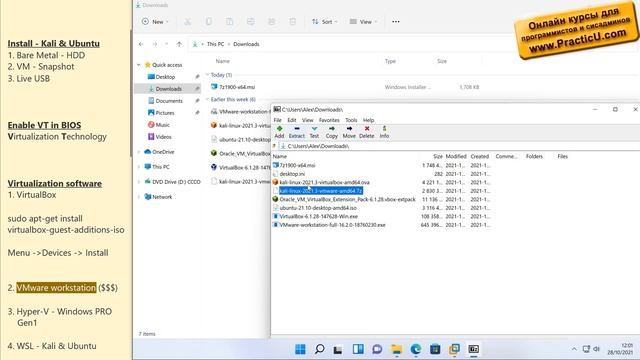Open Downloads in Explorer sidebar
Image resolution: width=640 pixels, height=360 pixels.
[168, 89]
